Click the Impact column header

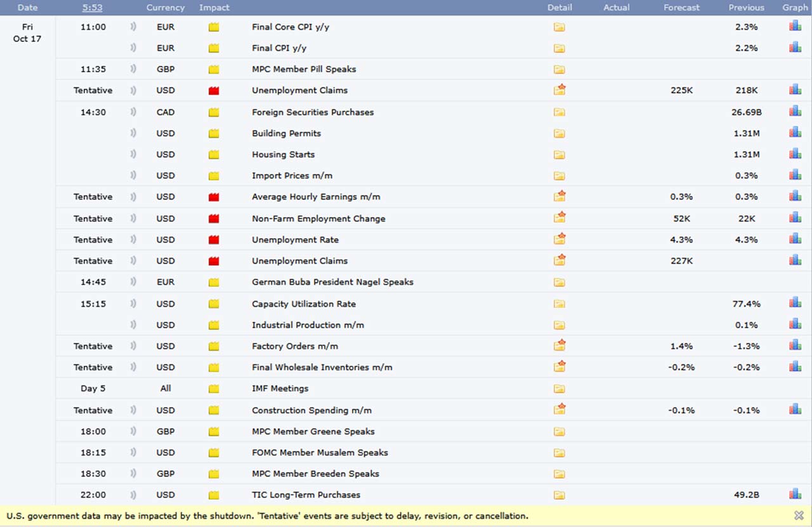tap(214, 8)
